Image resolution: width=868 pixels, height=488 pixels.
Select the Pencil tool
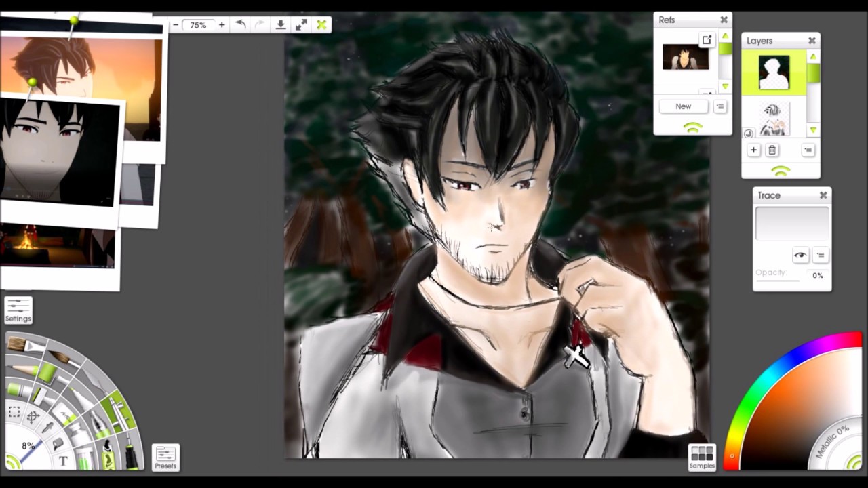[x=23, y=369]
